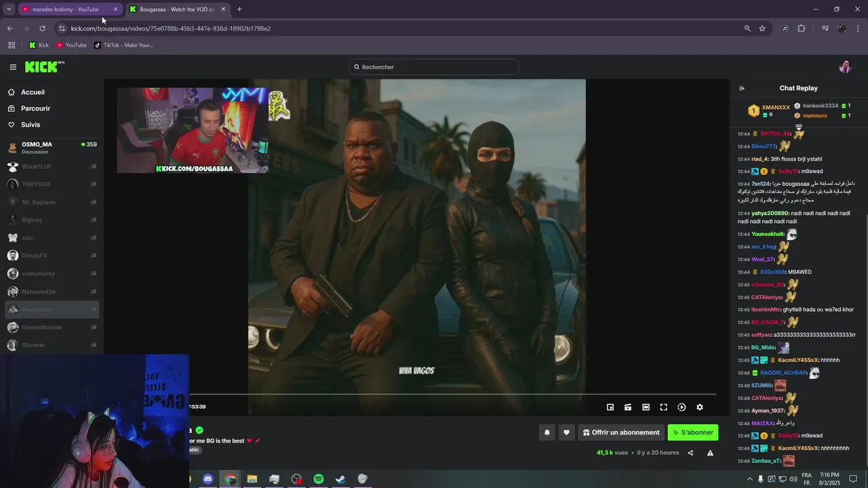
Task: Seek on the video progress bar
Action: pyautogui.click(x=452, y=394)
